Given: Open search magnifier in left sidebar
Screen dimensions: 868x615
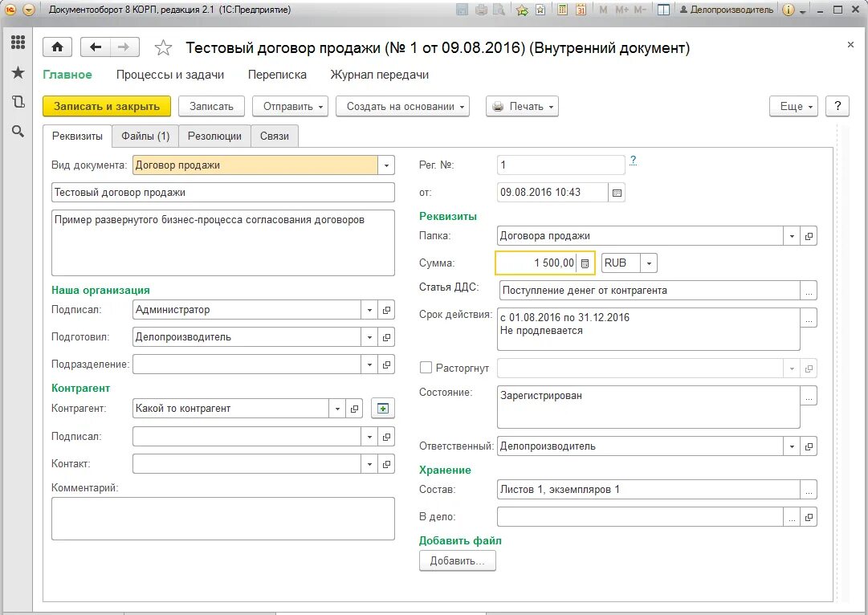Looking at the screenshot, I should tap(18, 131).
